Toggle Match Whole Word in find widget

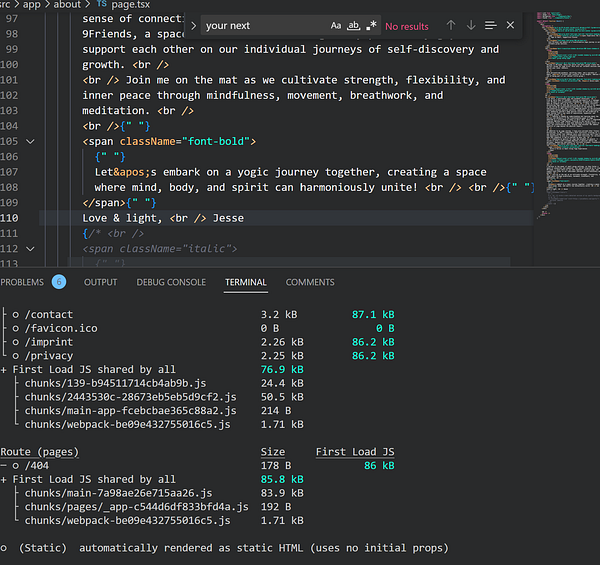(354, 25)
